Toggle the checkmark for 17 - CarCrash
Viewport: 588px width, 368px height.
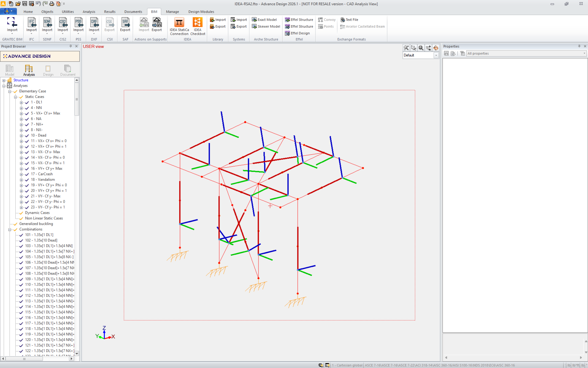pos(27,174)
